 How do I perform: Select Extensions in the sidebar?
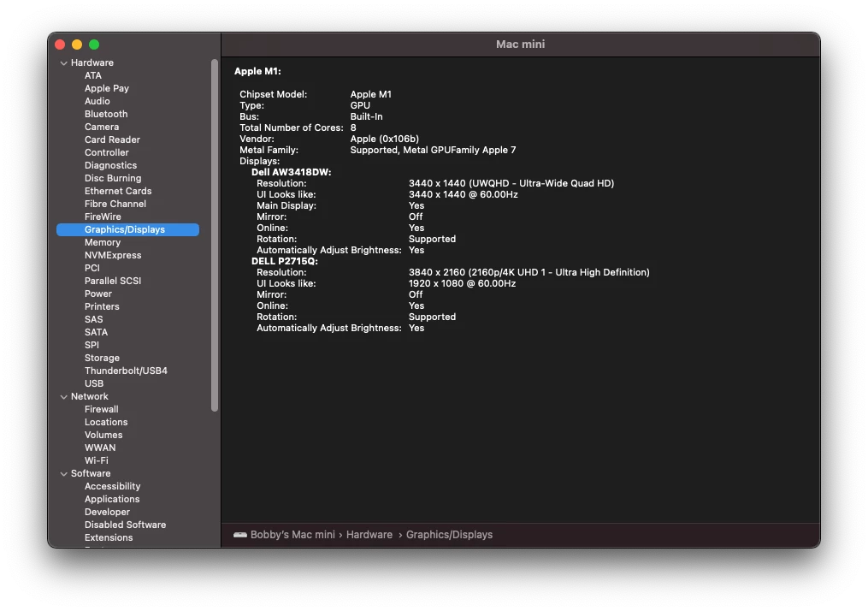[x=109, y=537]
